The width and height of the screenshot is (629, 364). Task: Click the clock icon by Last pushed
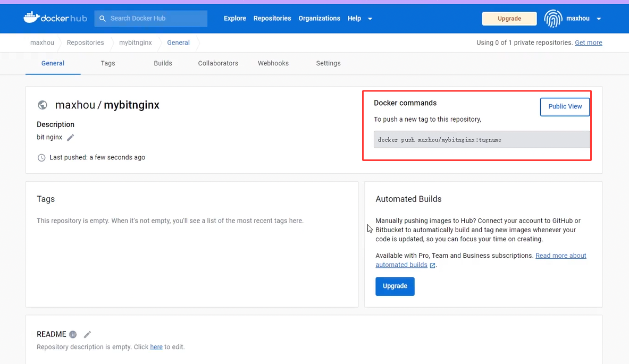pos(41,157)
